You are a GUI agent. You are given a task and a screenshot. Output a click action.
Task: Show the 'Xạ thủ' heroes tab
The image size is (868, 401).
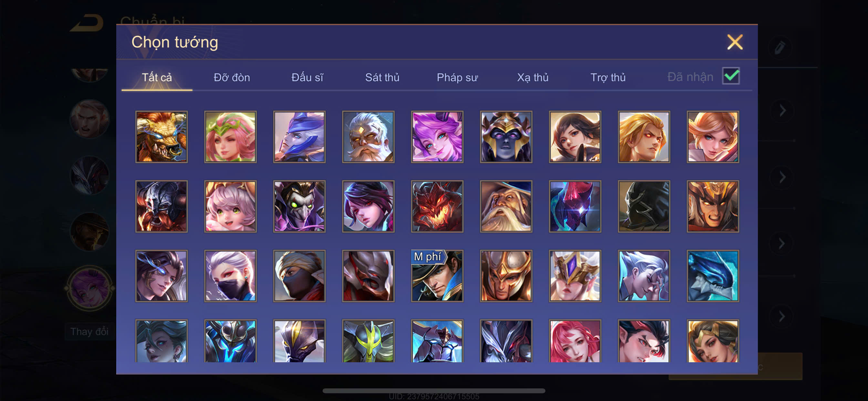point(533,77)
